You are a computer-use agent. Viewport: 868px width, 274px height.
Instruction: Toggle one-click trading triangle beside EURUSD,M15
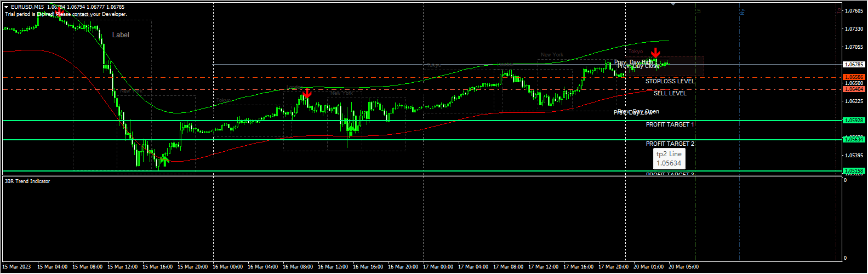(6, 7)
